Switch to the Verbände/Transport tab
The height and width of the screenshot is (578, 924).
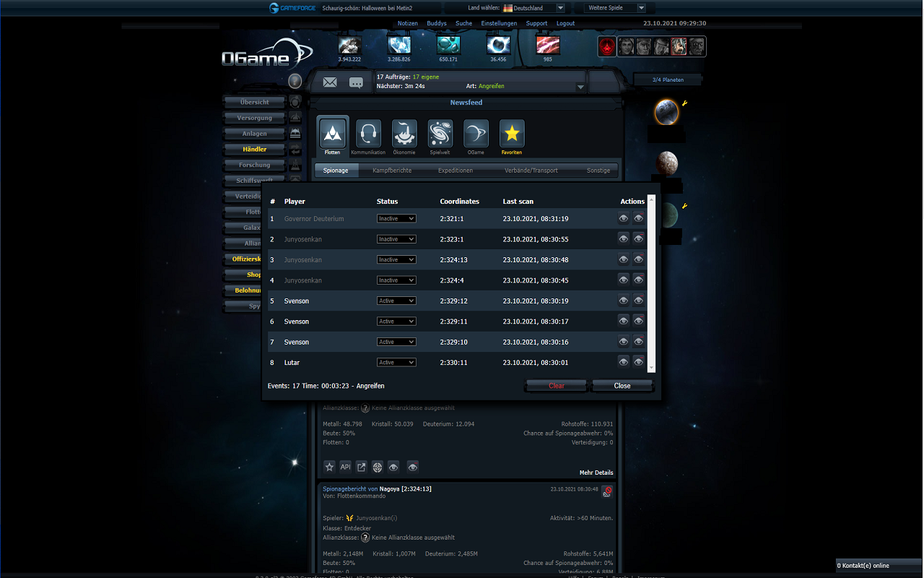tap(531, 171)
